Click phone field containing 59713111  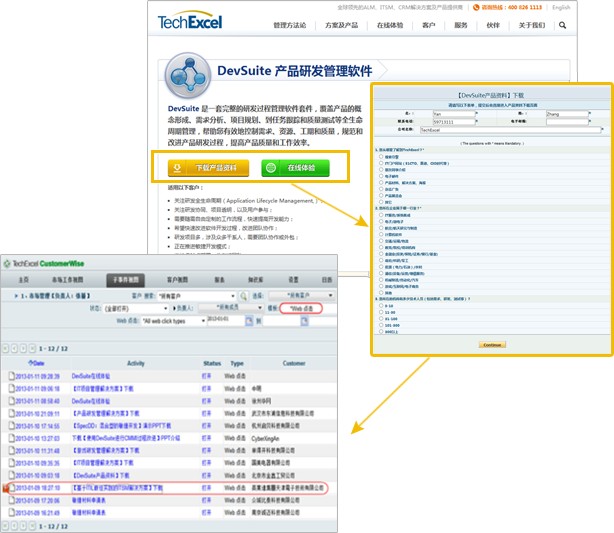454,122
